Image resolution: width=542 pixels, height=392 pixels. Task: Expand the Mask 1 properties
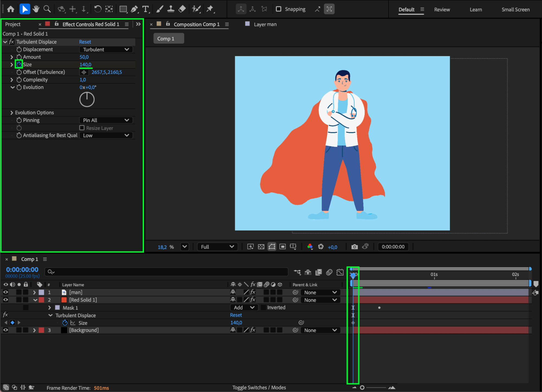click(x=49, y=308)
